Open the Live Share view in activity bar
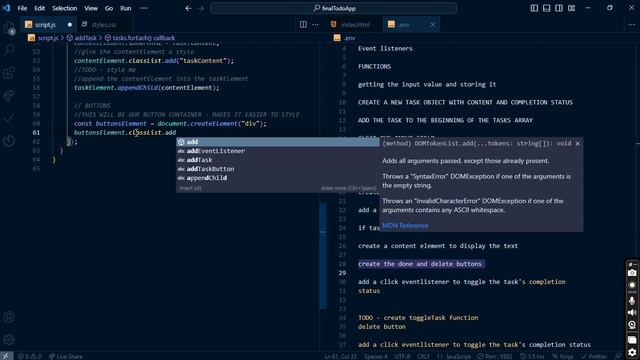The height and width of the screenshot is (360, 640). click(x=9, y=96)
